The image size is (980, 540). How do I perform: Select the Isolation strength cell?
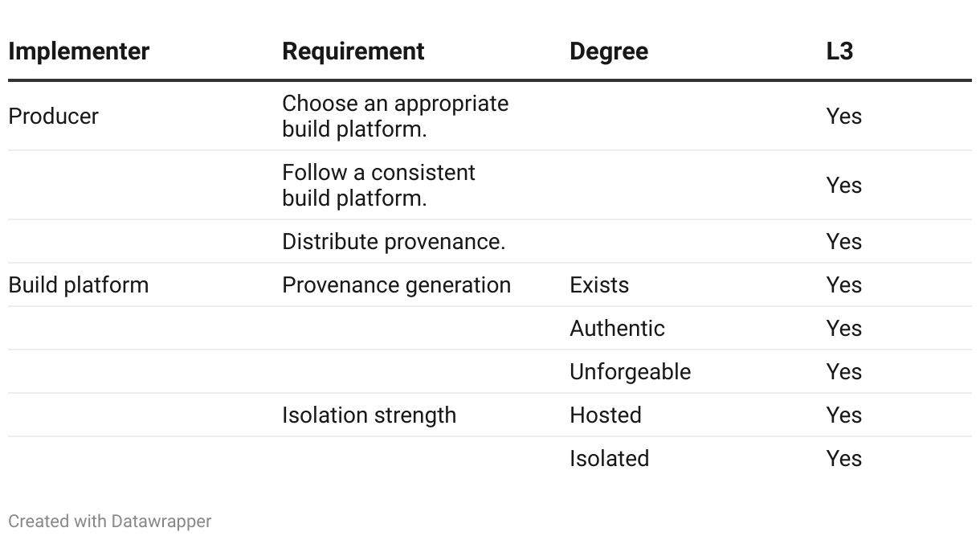tap(369, 415)
